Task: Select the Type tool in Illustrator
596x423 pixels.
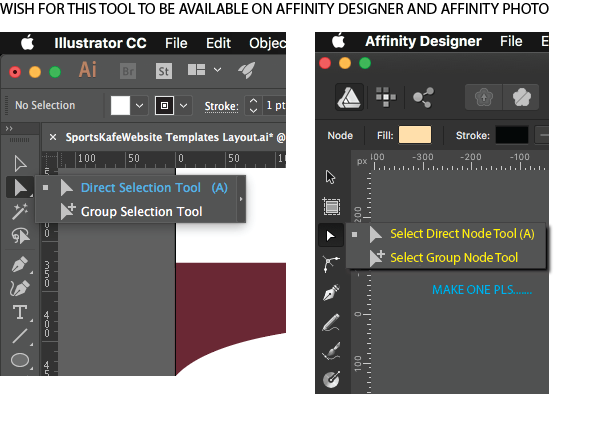Action: (20, 312)
